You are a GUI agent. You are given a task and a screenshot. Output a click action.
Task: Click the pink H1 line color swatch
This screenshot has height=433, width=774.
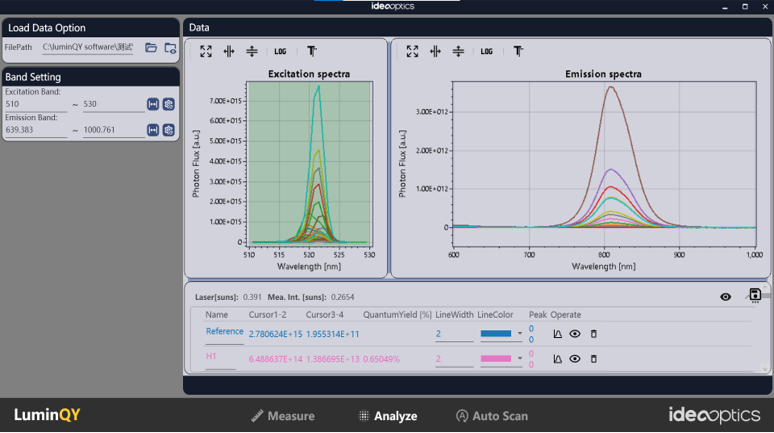coord(496,359)
